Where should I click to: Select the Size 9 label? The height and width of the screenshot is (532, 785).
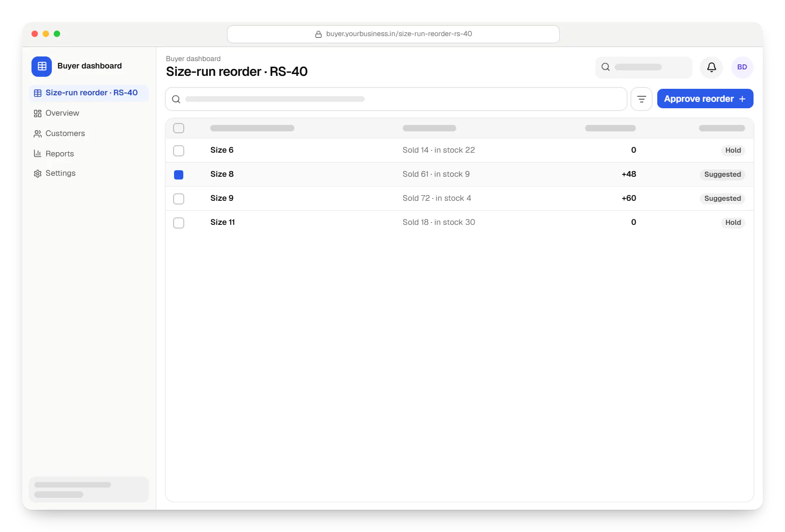(x=222, y=198)
